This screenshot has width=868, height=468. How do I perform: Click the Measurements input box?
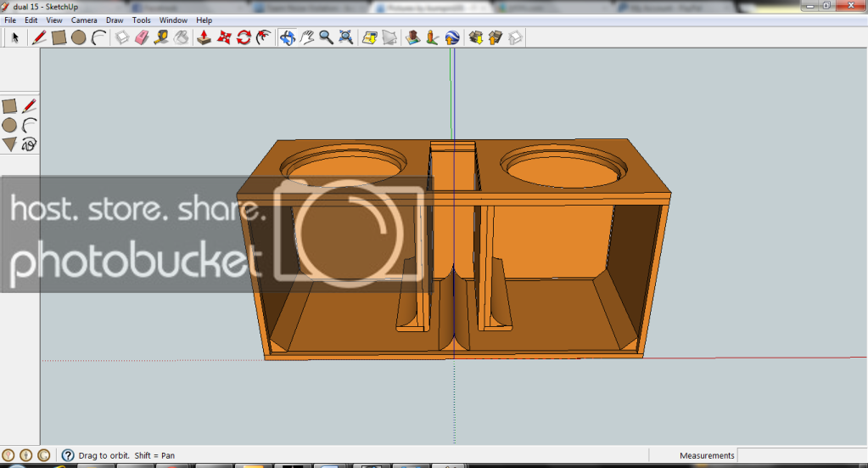click(802, 455)
